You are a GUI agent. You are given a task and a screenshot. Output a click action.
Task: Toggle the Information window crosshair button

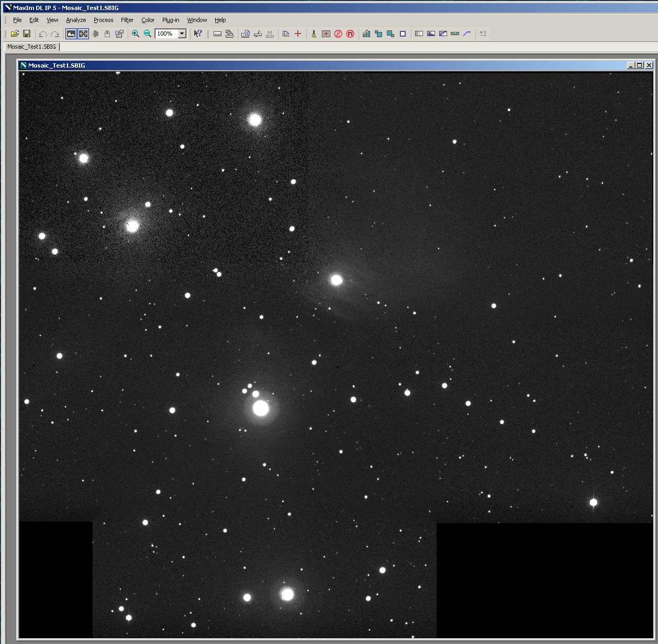tap(83, 34)
